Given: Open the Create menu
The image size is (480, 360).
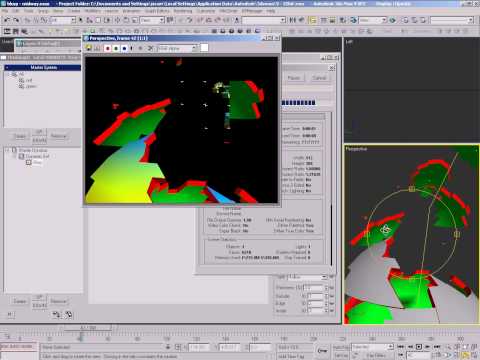Looking at the screenshot, I should 74,11.
